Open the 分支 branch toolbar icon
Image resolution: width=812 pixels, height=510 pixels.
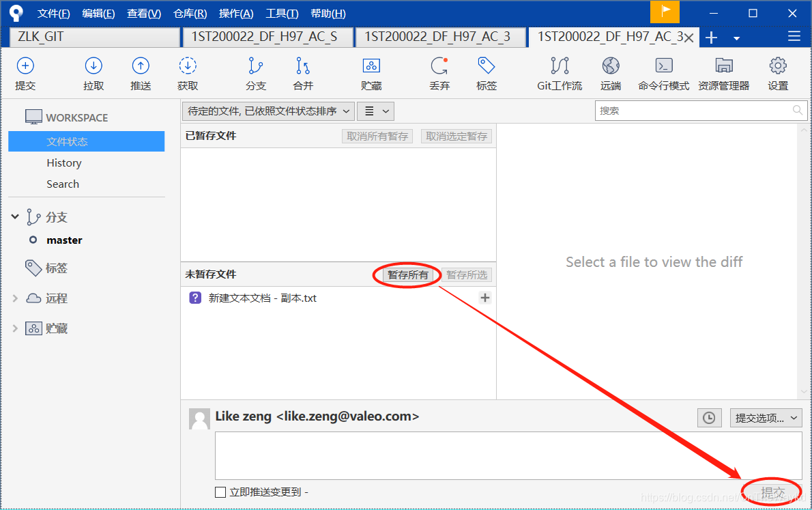[x=255, y=66]
